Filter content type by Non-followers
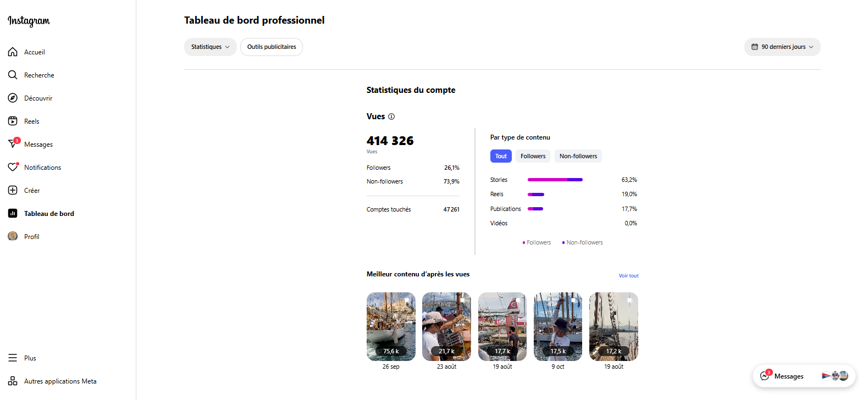This screenshot has height=400, width=868. [x=578, y=156]
